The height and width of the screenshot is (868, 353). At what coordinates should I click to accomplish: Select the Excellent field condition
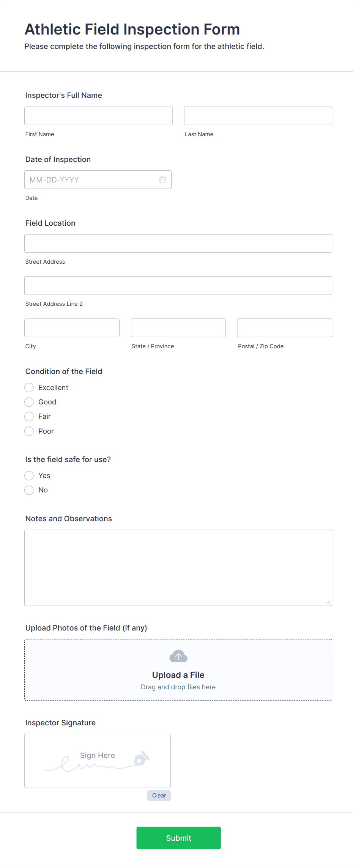[29, 387]
